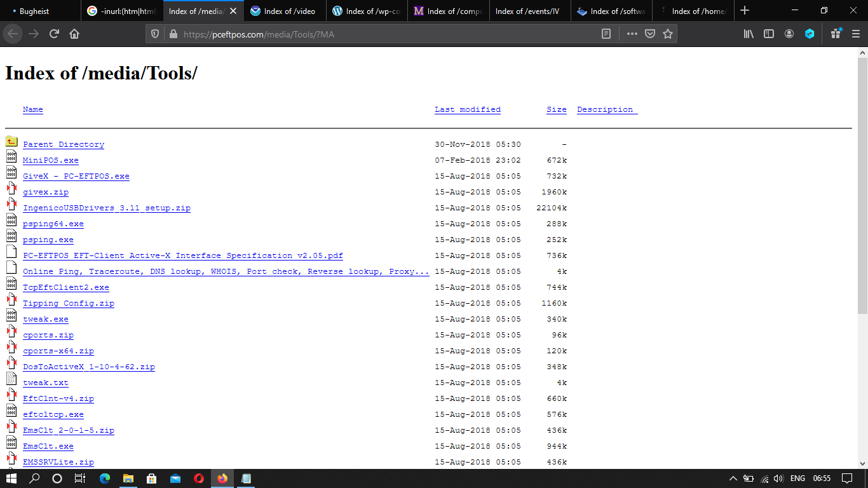The height and width of the screenshot is (488, 868).
Task: Switch to Index of /compu tab
Action: pyautogui.click(x=449, y=11)
